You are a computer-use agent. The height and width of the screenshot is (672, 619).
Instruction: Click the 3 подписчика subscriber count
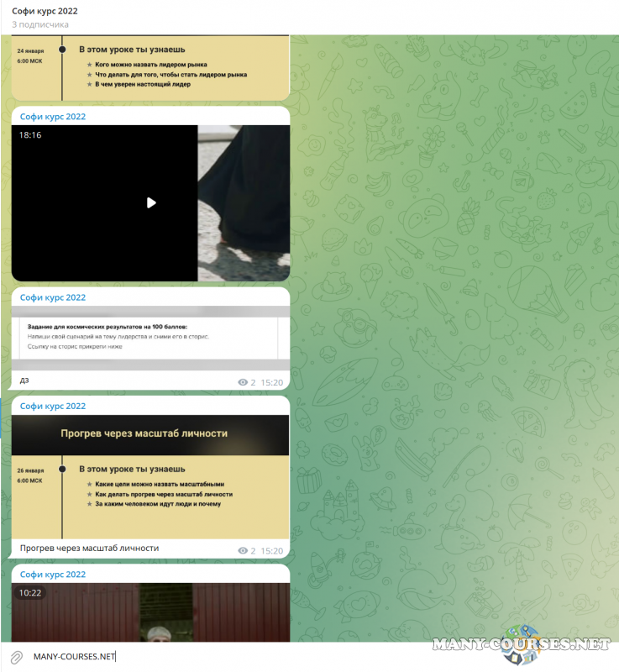coord(39,24)
